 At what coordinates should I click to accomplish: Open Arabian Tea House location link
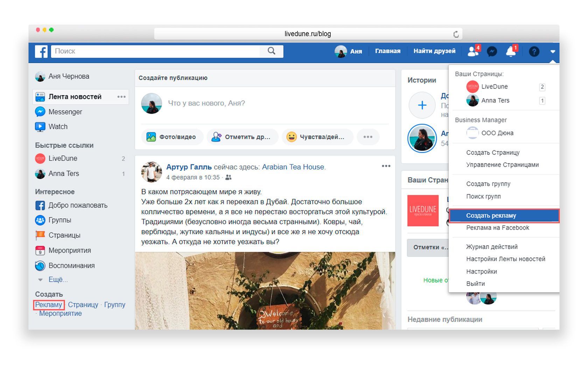(293, 167)
